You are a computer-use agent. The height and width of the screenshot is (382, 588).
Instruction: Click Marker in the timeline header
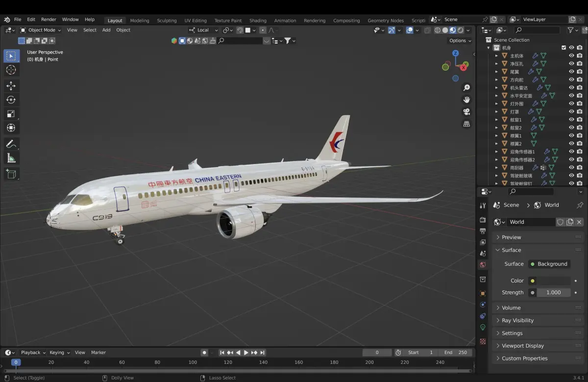98,353
